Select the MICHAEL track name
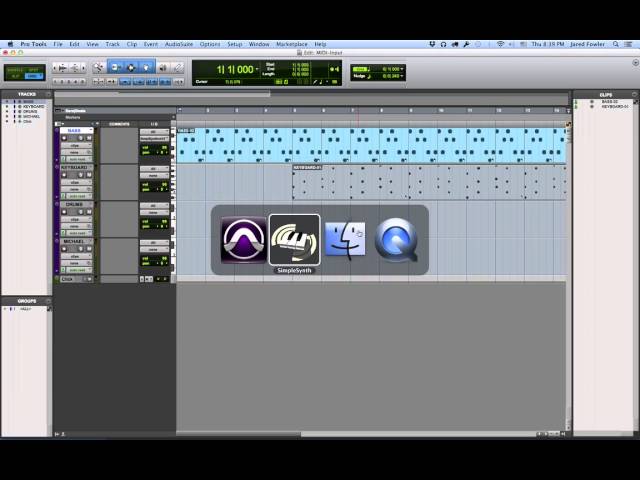 [x=74, y=241]
